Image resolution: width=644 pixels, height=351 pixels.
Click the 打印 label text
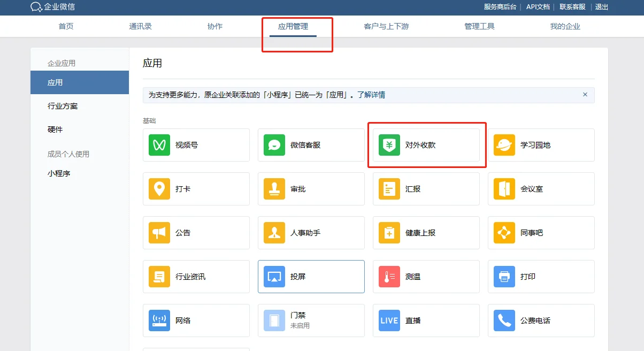pyautogui.click(x=528, y=277)
